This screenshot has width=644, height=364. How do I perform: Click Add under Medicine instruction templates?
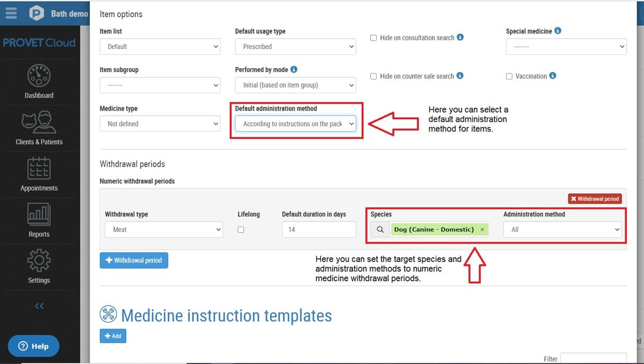[x=113, y=336]
